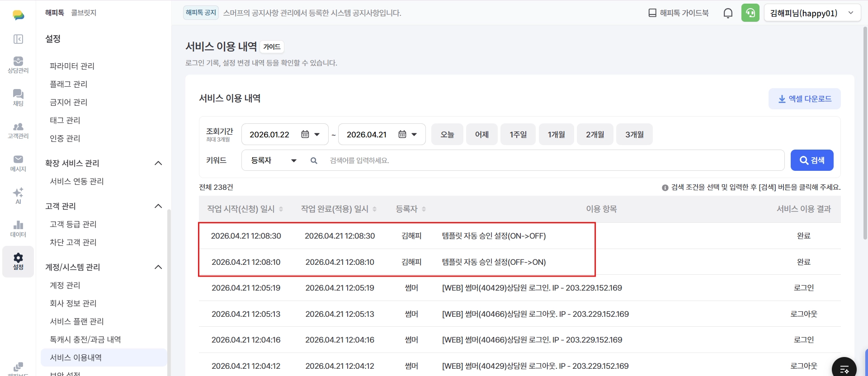Sort by 작업 완료(적용) 일시 arrows
This screenshot has height=376, width=868.
pyautogui.click(x=374, y=209)
